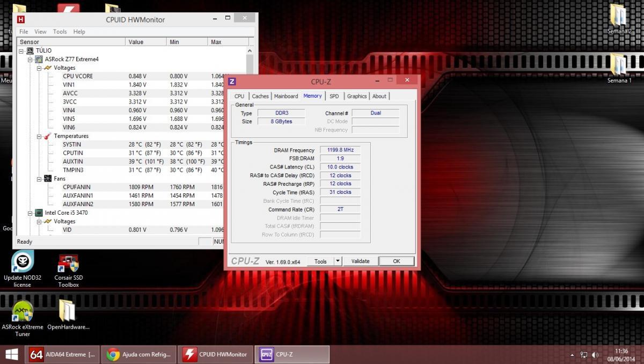
Task: Open the Help menu in HWMonitor
Action: 79,32
